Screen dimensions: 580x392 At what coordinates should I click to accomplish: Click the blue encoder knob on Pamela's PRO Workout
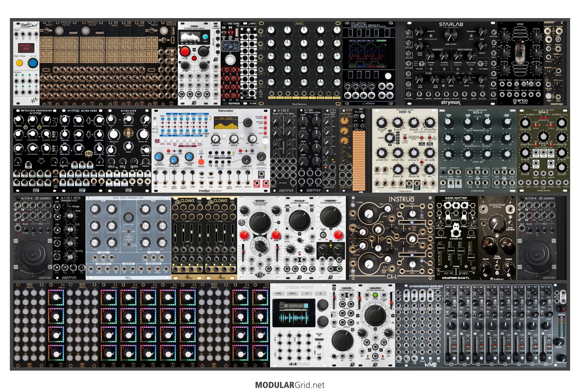33,63
